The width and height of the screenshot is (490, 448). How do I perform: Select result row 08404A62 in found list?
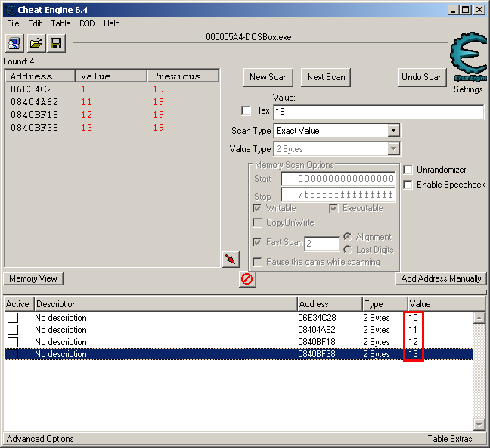coord(113,102)
